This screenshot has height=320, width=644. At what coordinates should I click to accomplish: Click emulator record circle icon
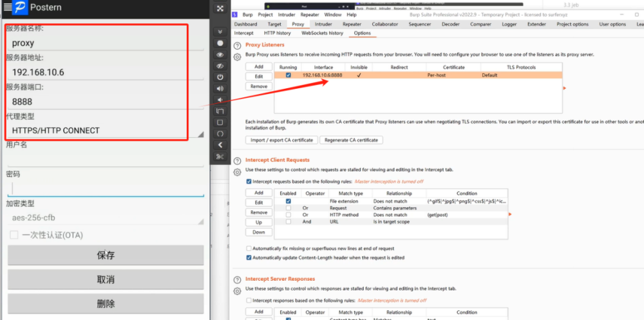click(220, 43)
